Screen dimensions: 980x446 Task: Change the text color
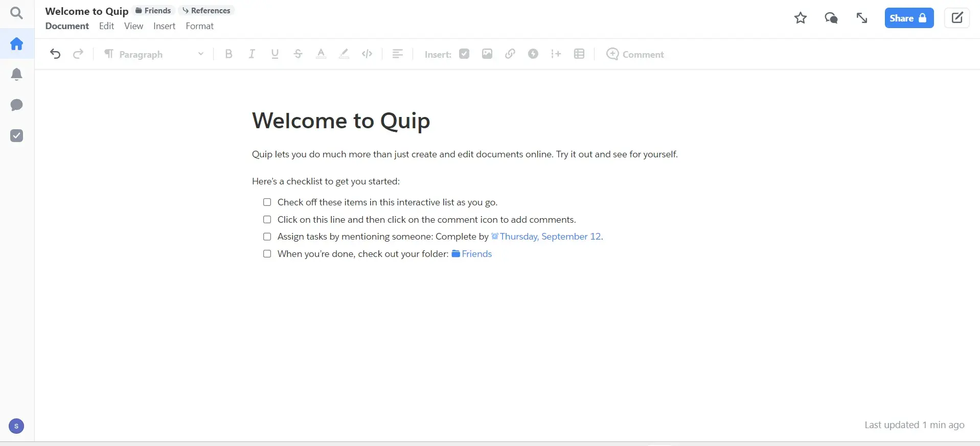[x=321, y=54]
